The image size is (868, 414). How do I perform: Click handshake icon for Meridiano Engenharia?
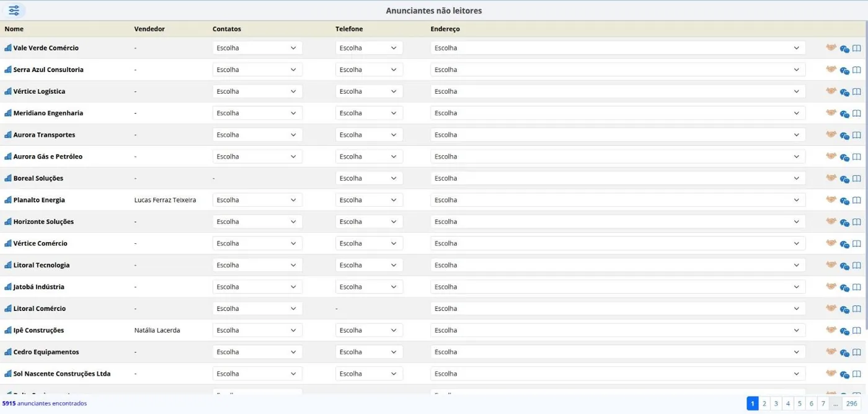831,113
